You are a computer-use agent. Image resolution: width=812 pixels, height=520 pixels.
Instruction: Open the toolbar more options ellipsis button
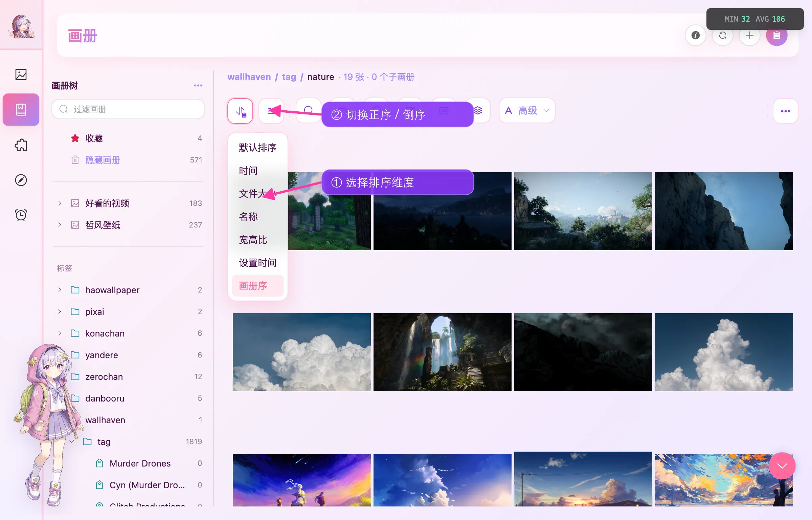tap(785, 111)
